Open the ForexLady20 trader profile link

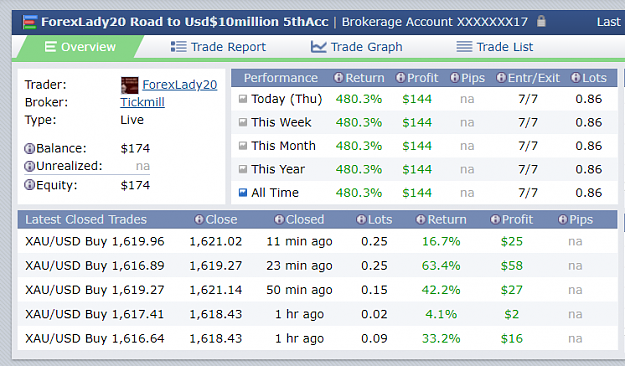point(180,85)
